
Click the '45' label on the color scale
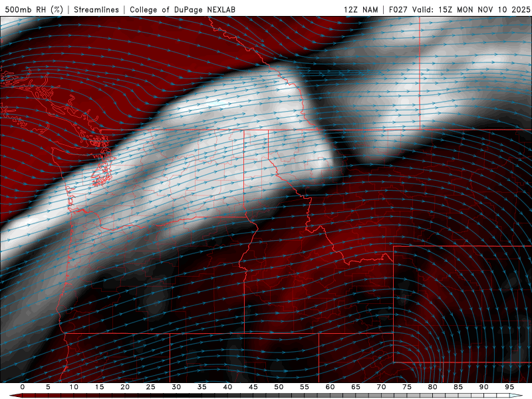pyautogui.click(x=253, y=387)
